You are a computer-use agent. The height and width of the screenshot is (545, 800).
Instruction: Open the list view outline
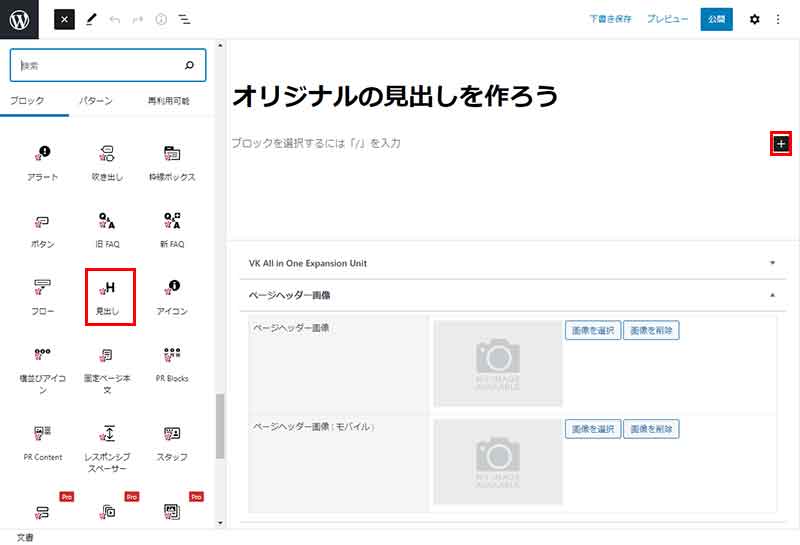184,19
